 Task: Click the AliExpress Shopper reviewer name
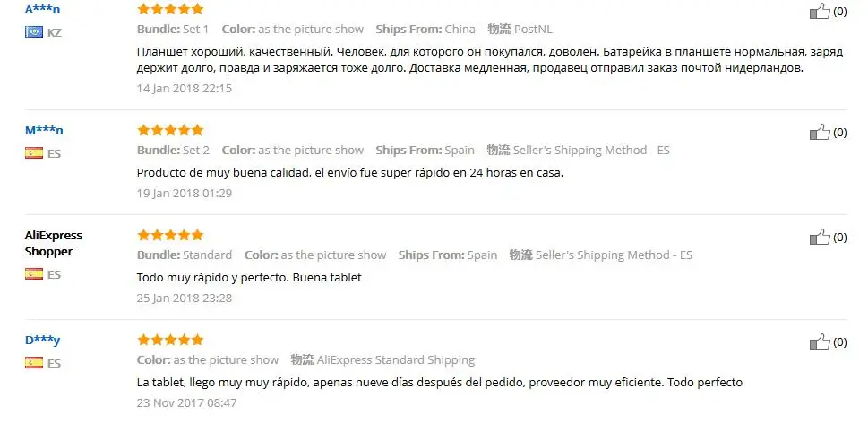[54, 243]
